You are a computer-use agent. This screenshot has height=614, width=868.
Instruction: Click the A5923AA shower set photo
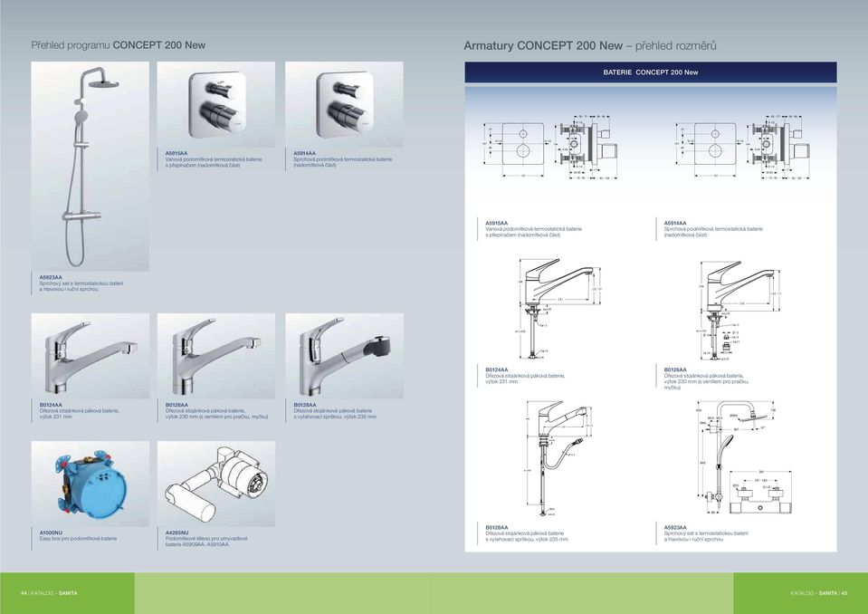pos(91,166)
